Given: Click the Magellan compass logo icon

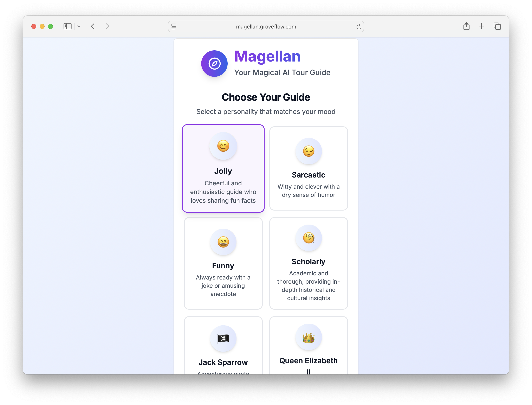Looking at the screenshot, I should tap(214, 64).
